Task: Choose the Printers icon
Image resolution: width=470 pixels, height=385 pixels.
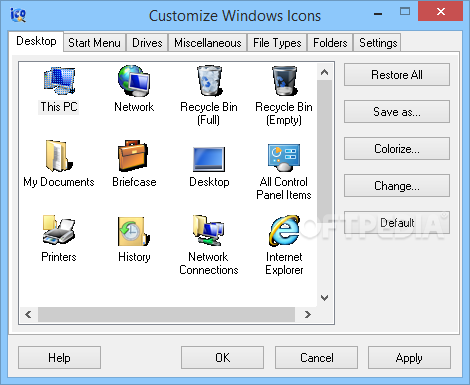Action: click(59, 230)
